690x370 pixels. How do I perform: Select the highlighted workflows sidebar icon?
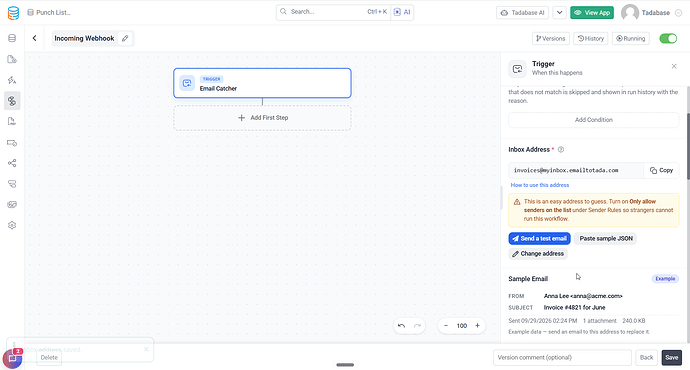coord(12,101)
